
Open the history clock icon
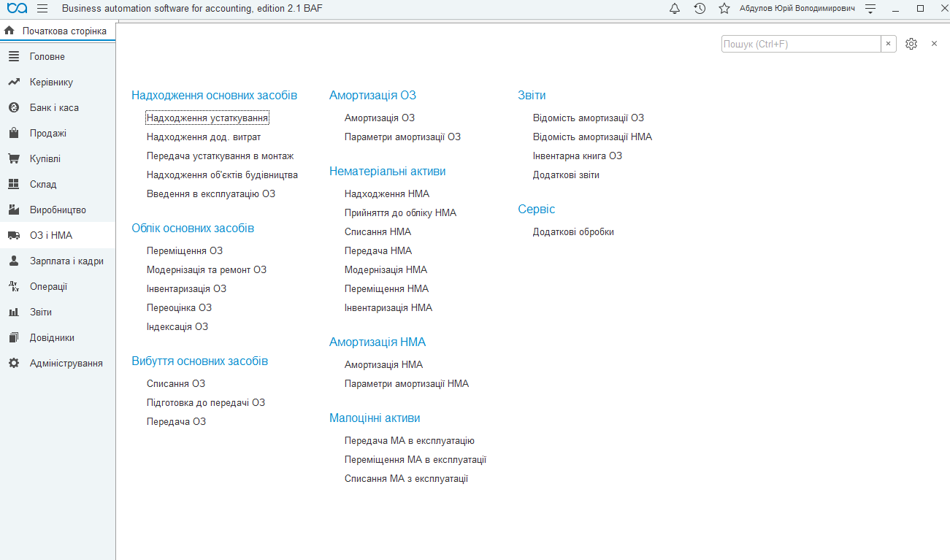(x=700, y=9)
